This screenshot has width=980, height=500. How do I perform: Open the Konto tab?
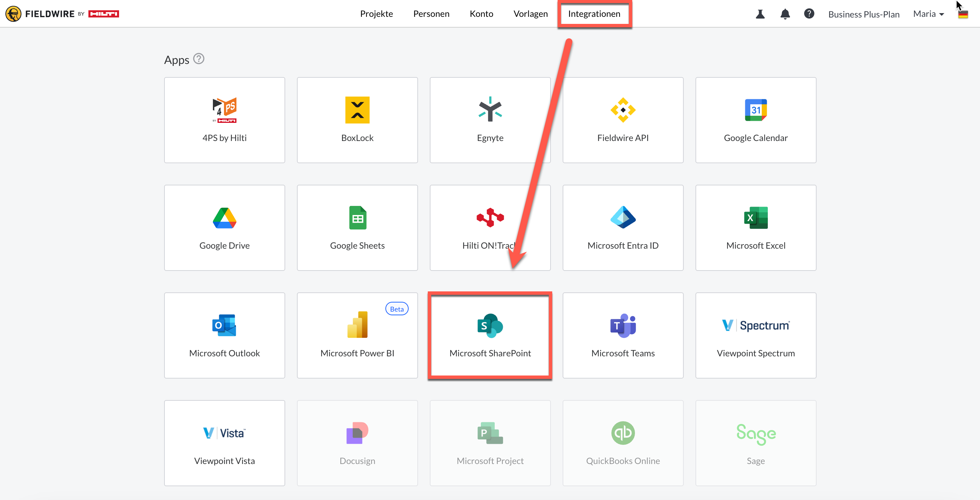(481, 14)
